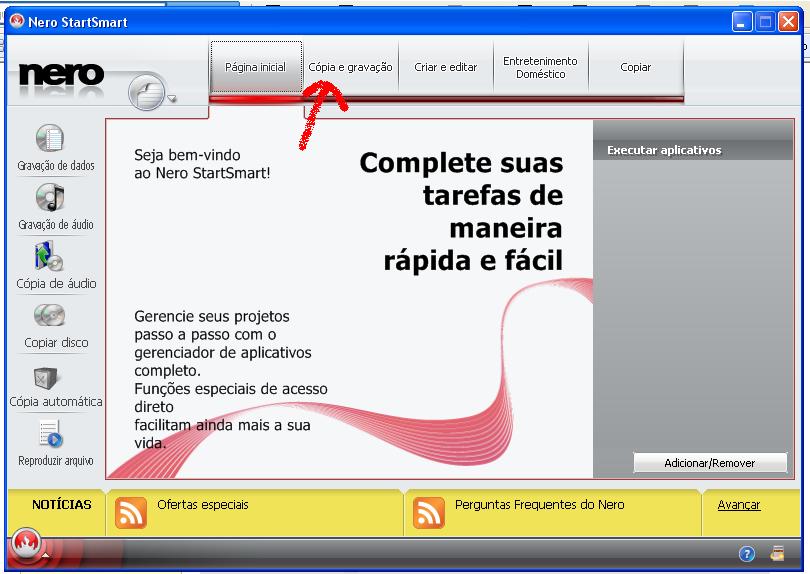810x574 pixels.
Task: Click the Complete suas tarefas headline
Action: coord(461,211)
